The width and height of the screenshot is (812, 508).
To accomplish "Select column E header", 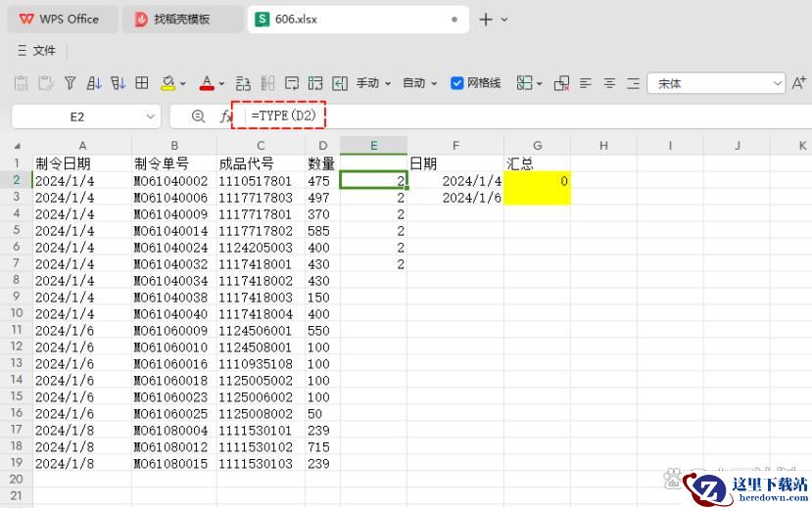I will [x=373, y=146].
